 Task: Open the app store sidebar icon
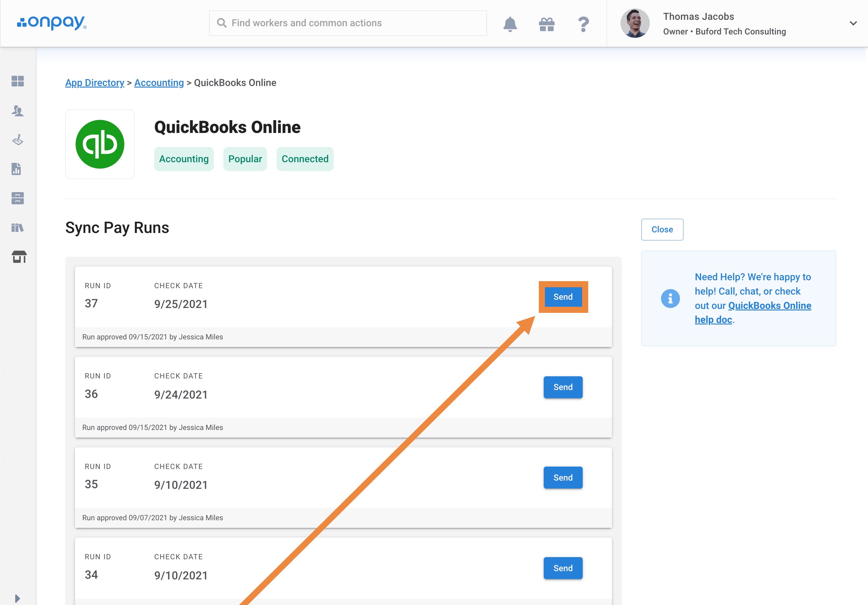[x=19, y=256]
